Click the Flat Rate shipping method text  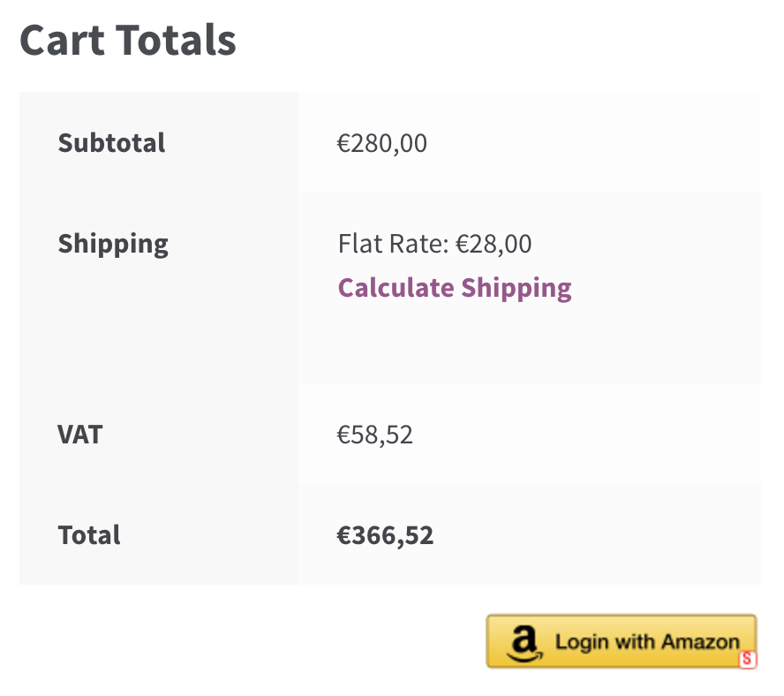click(x=393, y=243)
